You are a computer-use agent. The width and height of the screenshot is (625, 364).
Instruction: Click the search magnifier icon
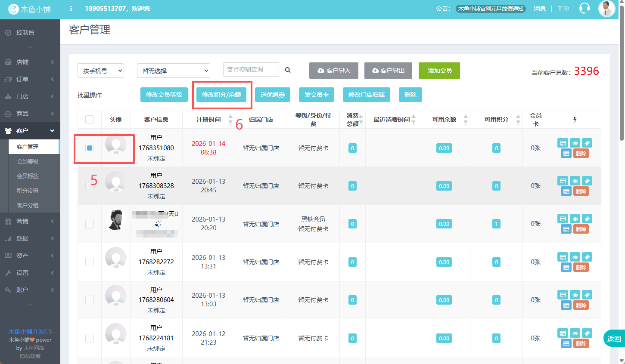(288, 70)
